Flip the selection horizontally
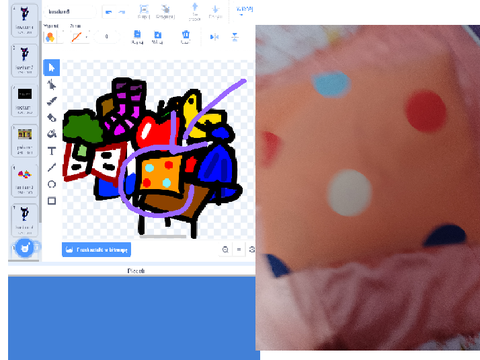Viewport: 480px width, 360px height. point(214,37)
